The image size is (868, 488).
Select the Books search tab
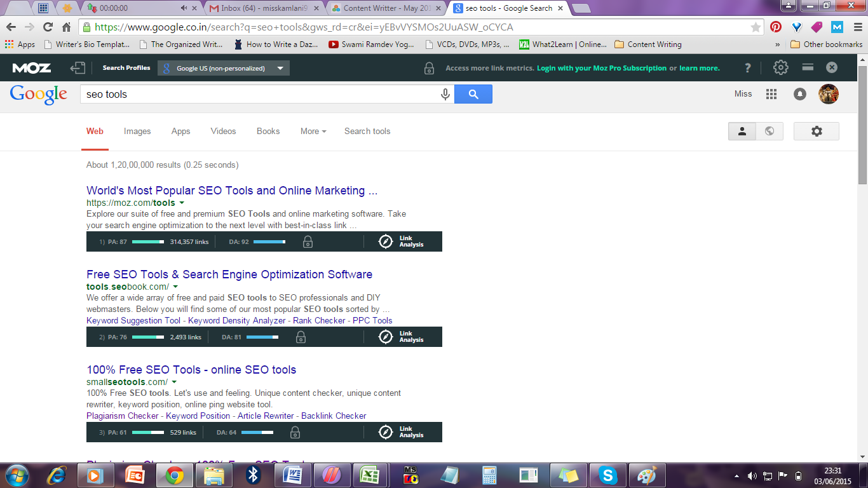[268, 131]
